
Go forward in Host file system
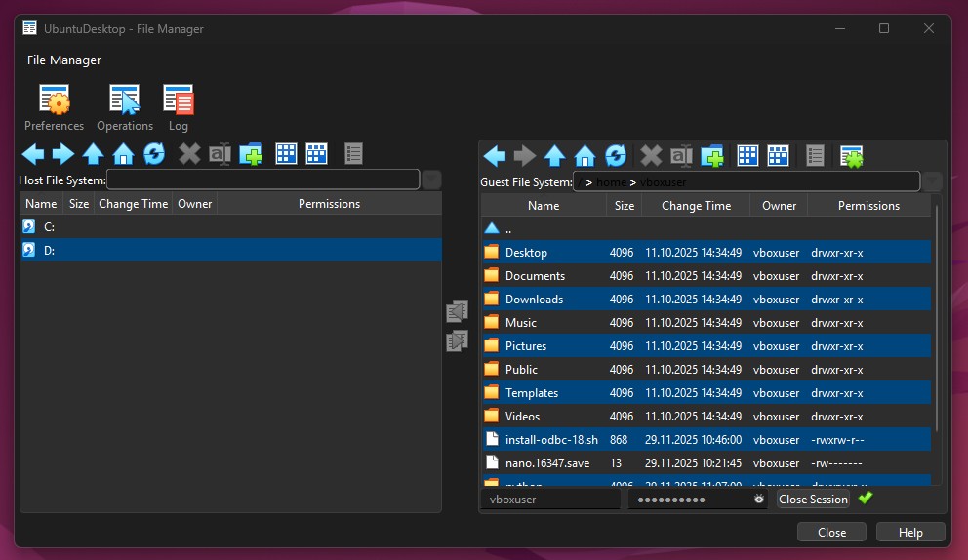click(x=63, y=154)
